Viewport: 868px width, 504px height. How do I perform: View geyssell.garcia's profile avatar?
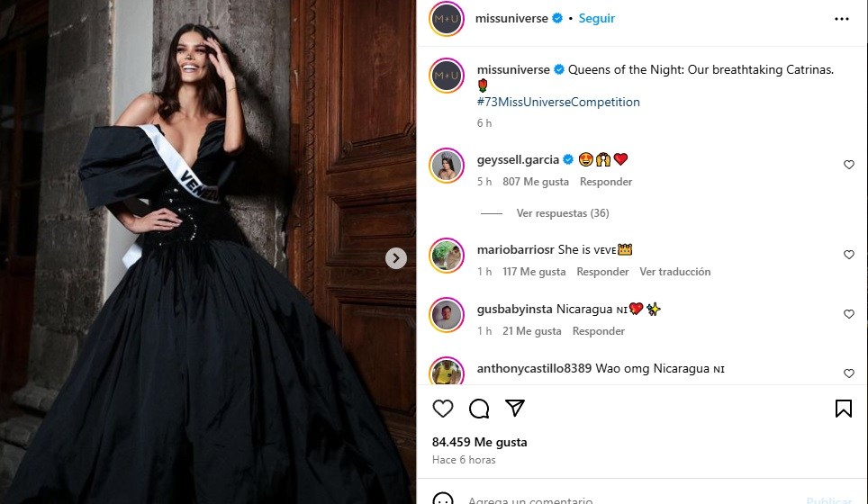click(x=447, y=166)
